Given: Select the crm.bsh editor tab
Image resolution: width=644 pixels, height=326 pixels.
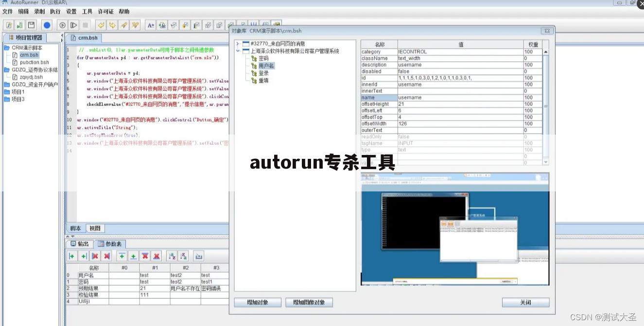Looking at the screenshot, I should tap(85, 37).
